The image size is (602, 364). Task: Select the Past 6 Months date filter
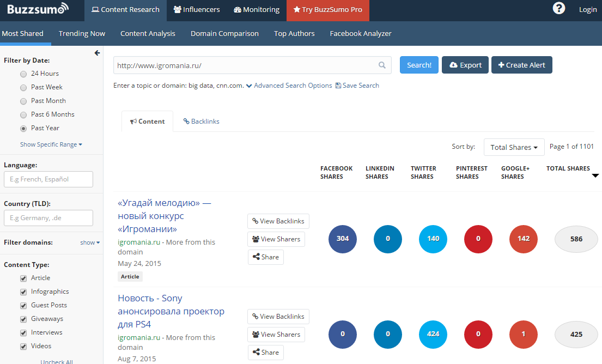coord(23,115)
